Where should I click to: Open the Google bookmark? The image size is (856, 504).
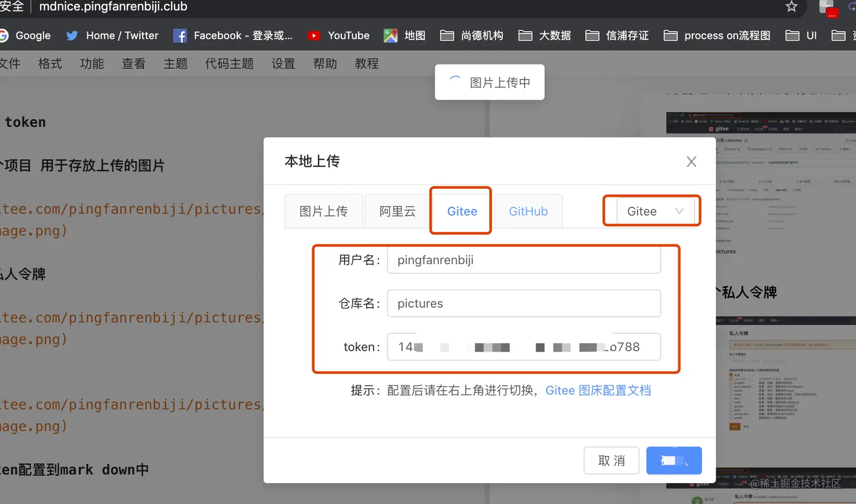[25, 36]
